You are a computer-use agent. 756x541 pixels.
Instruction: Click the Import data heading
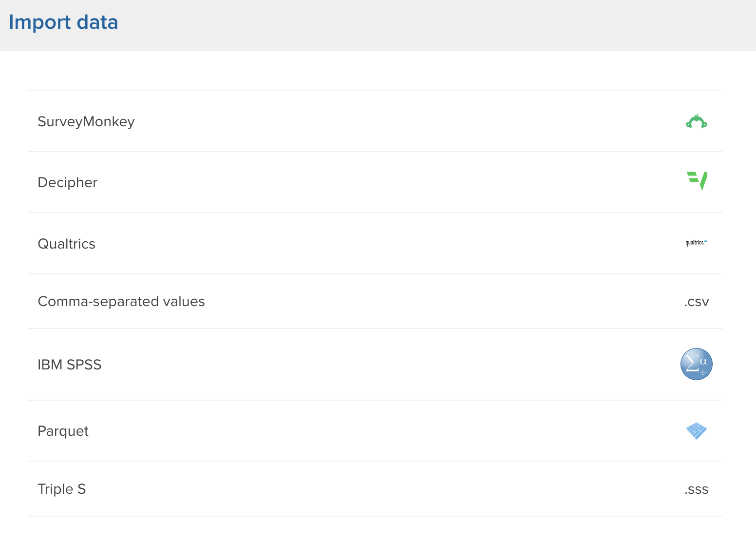coord(63,22)
